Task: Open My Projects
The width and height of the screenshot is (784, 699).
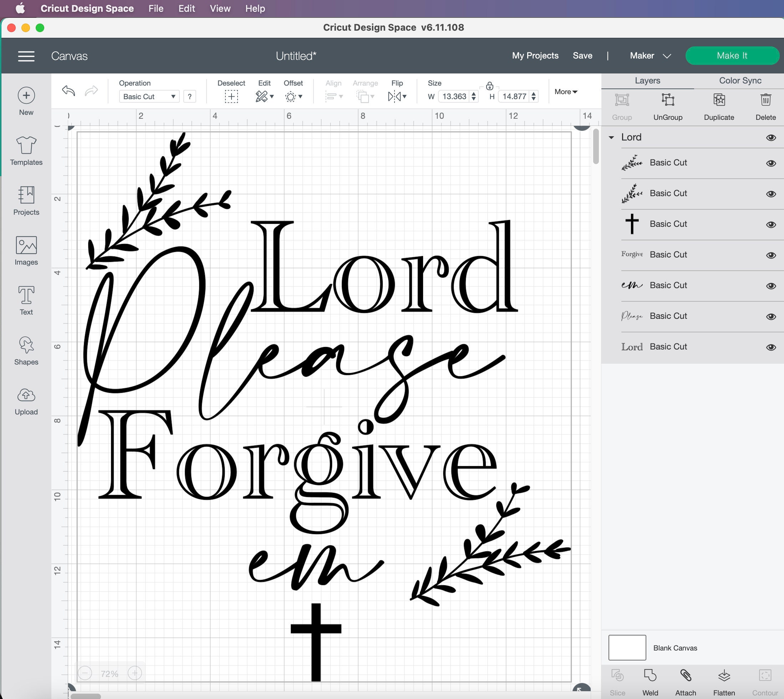Action: [x=535, y=55]
